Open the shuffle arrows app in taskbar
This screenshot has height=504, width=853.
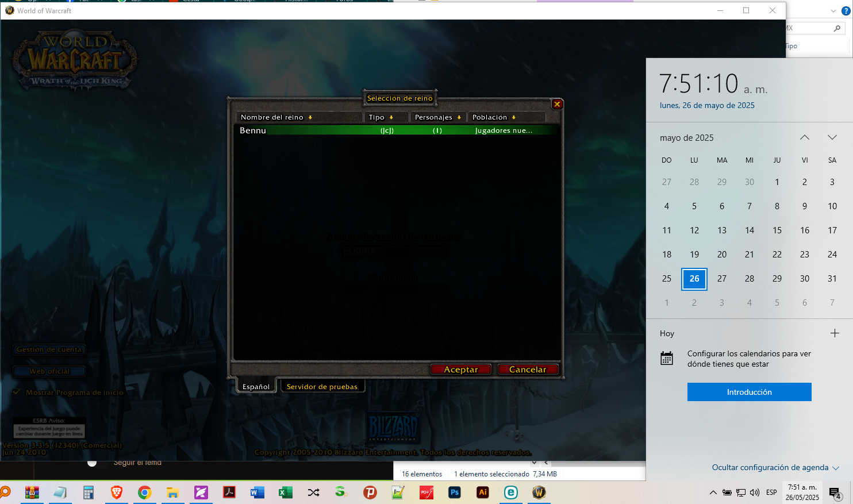(313, 493)
